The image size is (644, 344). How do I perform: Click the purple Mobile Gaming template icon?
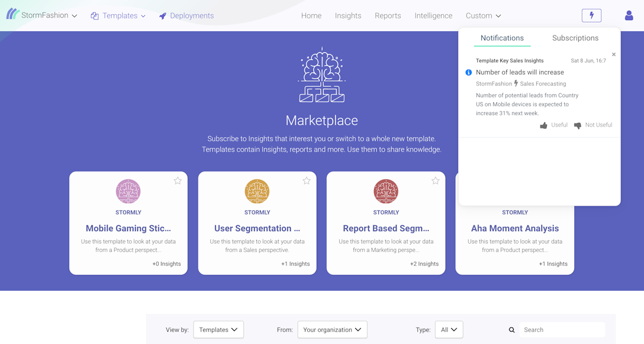coord(128,191)
